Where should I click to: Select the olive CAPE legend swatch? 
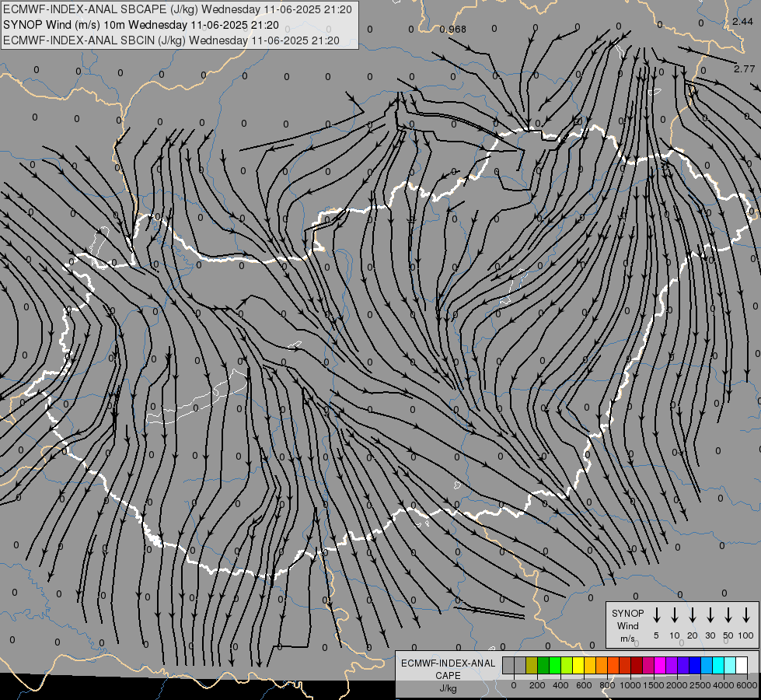pos(532,665)
